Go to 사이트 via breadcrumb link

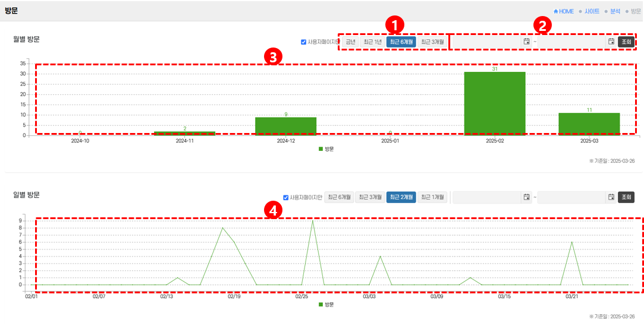[592, 11]
